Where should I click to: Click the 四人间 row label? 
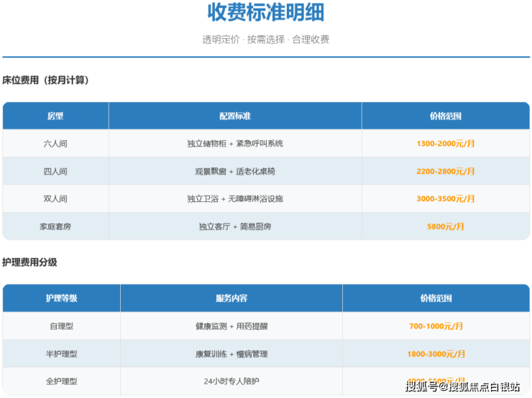(x=55, y=172)
